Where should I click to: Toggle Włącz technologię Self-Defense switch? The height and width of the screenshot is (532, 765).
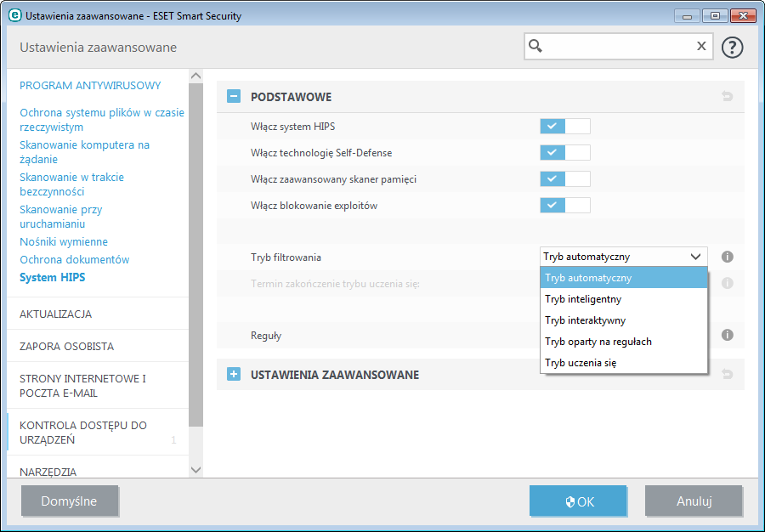coord(565,153)
